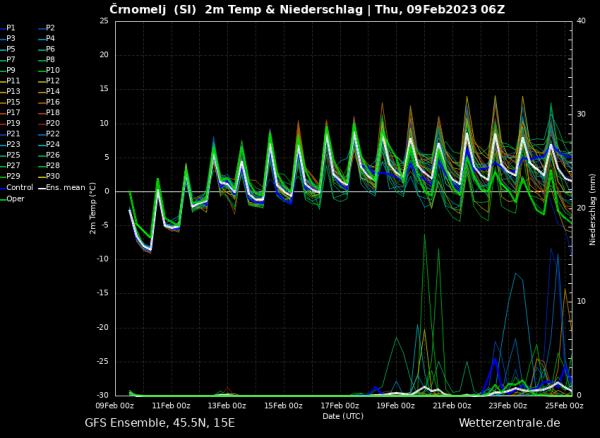Click the 19Feb 00z axis label

(x=396, y=406)
